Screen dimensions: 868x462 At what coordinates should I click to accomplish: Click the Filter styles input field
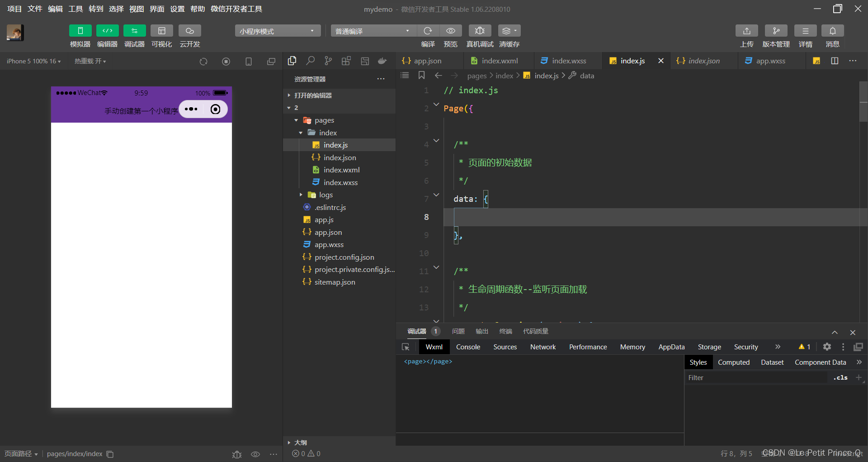pos(756,378)
